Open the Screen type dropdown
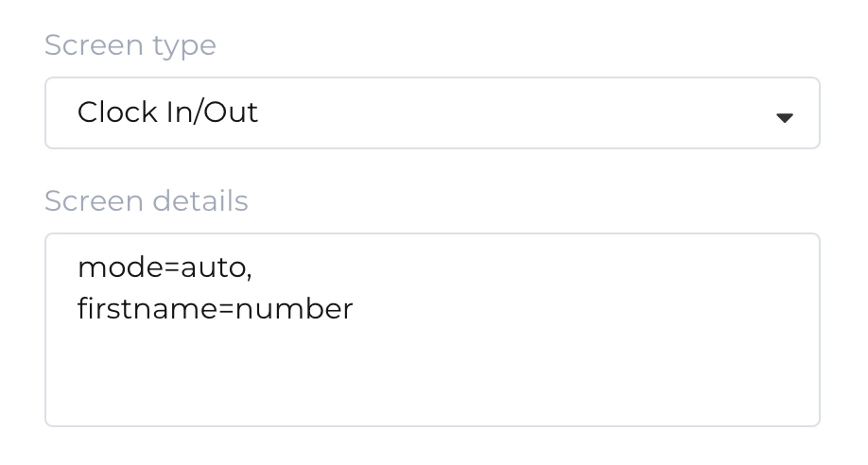Viewport: 868px width, 465px height. click(x=432, y=113)
